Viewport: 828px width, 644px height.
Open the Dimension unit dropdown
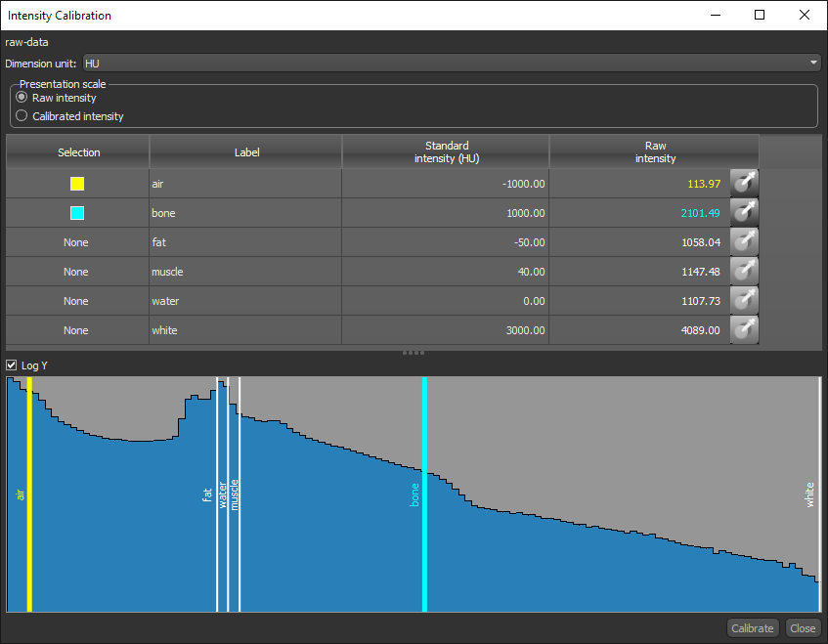(x=452, y=63)
